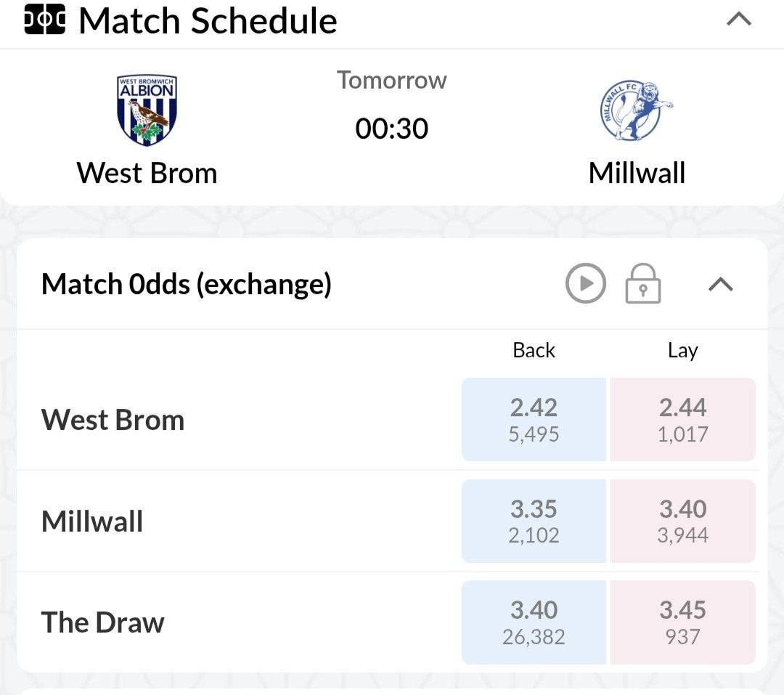
Task: Collapse the Match Schedule section
Action: 739,20
